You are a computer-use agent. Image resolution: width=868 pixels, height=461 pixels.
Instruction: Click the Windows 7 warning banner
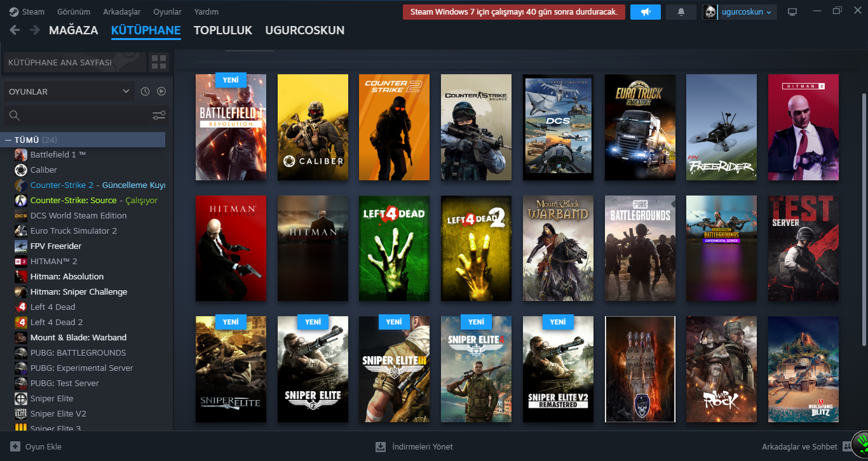click(x=514, y=12)
